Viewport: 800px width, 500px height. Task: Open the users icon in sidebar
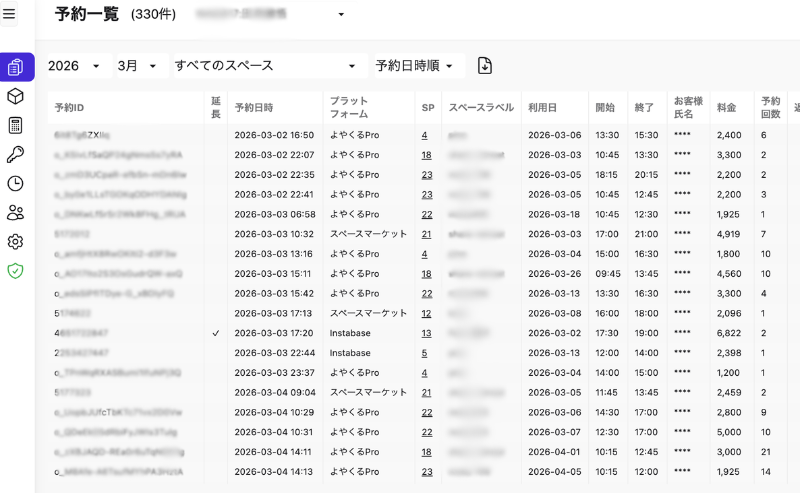point(16,212)
